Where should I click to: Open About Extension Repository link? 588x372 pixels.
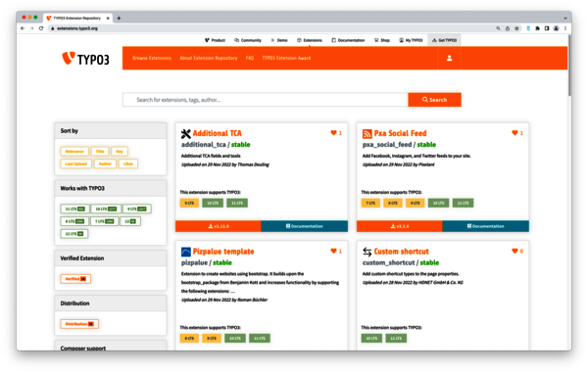pos(209,58)
